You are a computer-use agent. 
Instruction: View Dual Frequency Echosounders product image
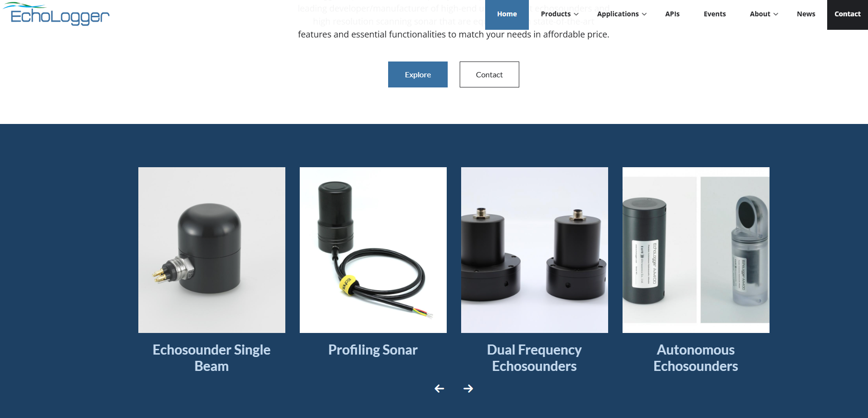[x=535, y=250]
